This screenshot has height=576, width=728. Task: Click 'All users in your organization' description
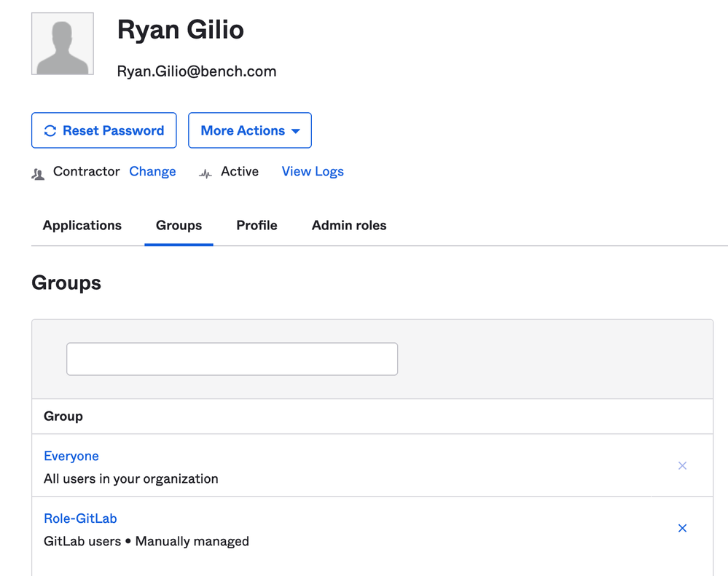131,478
